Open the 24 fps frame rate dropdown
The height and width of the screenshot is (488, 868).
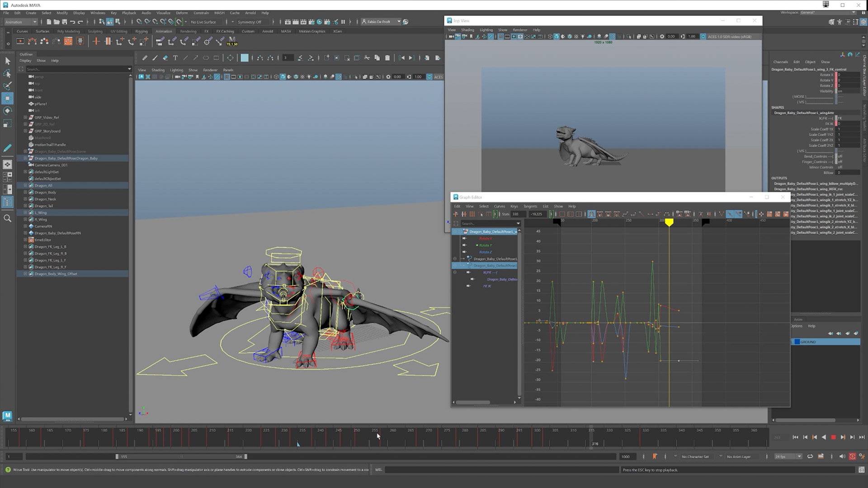tap(788, 456)
